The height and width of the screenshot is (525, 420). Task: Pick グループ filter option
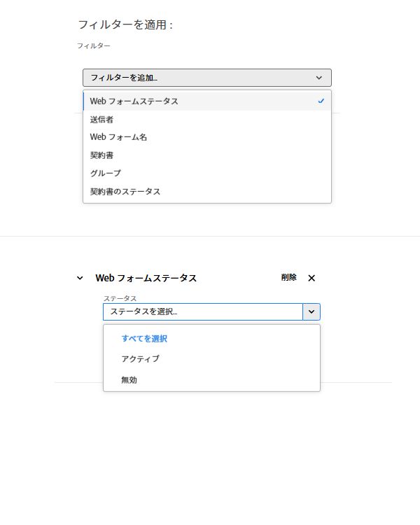pos(207,174)
